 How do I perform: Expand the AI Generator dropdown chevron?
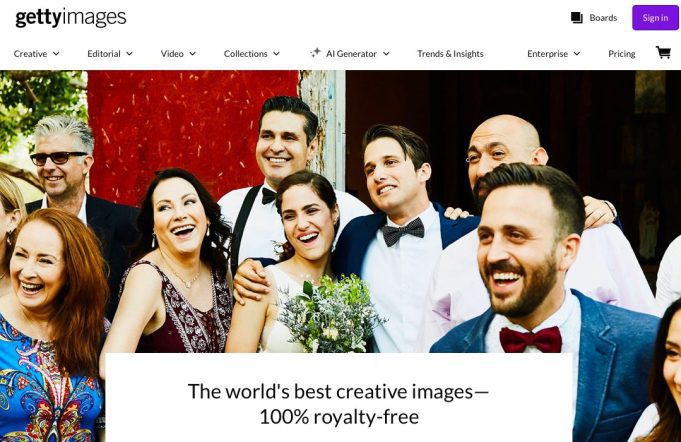click(x=386, y=54)
